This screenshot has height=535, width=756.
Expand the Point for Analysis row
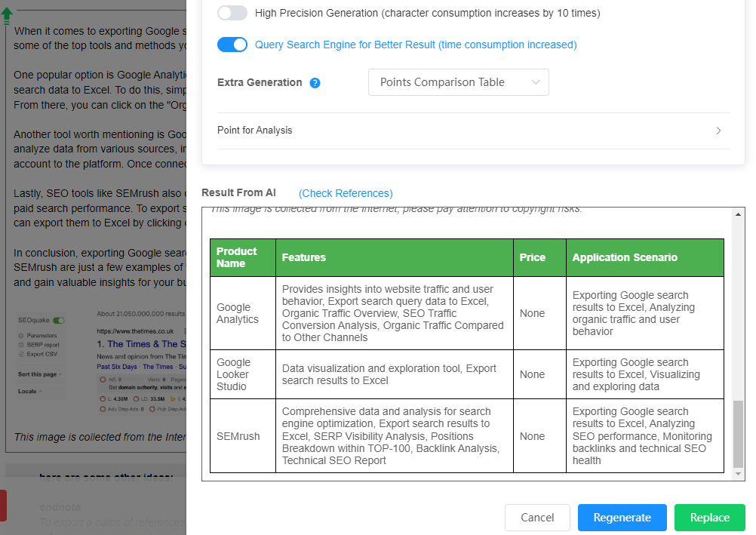point(473,131)
